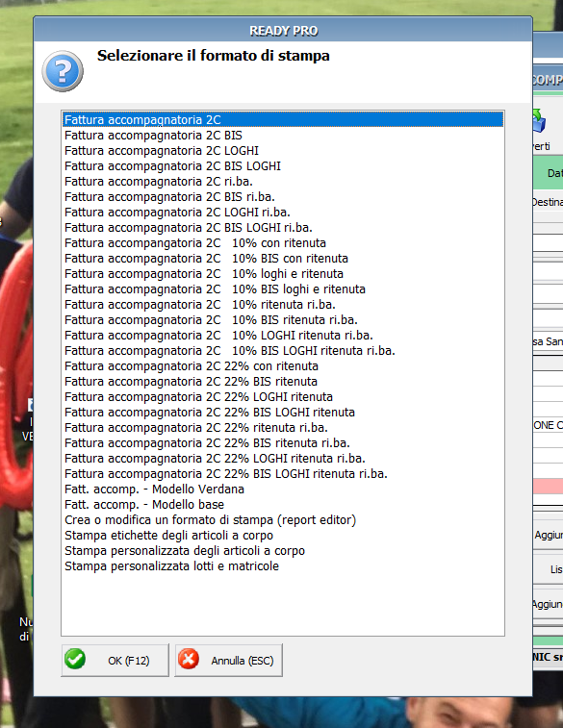Select Fattura accompagnatoria 2C LOGHI

tap(283, 150)
